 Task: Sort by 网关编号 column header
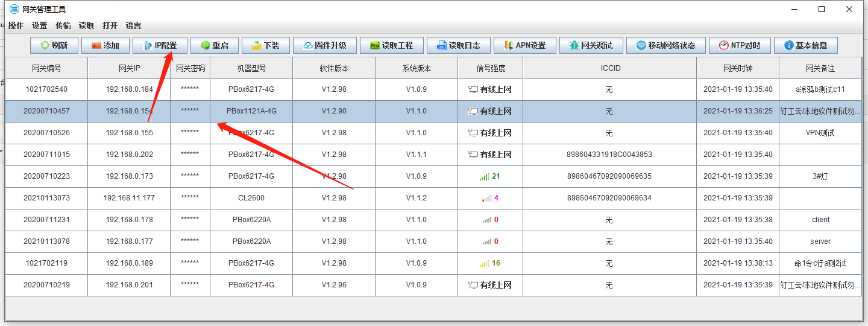pos(46,68)
